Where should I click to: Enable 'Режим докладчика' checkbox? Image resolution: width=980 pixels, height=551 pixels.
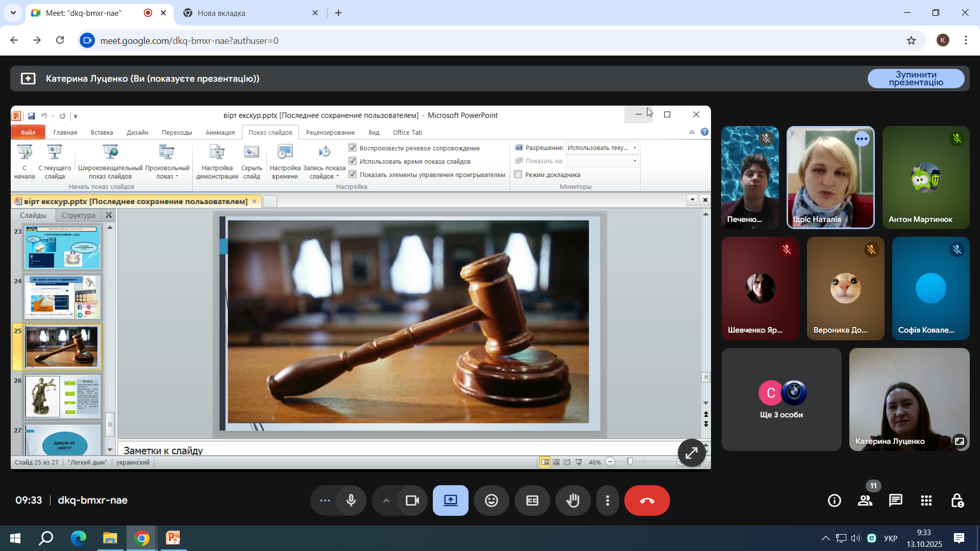pyautogui.click(x=518, y=174)
